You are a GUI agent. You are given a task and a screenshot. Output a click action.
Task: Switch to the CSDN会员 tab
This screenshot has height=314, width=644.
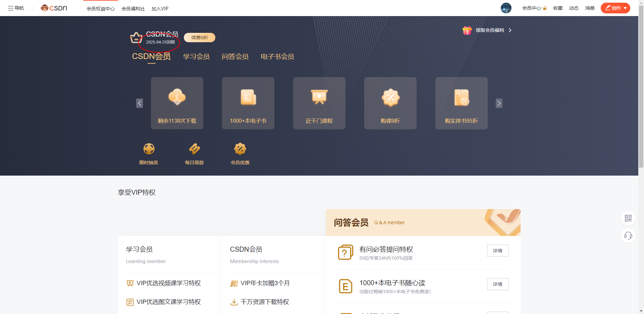[x=151, y=57]
